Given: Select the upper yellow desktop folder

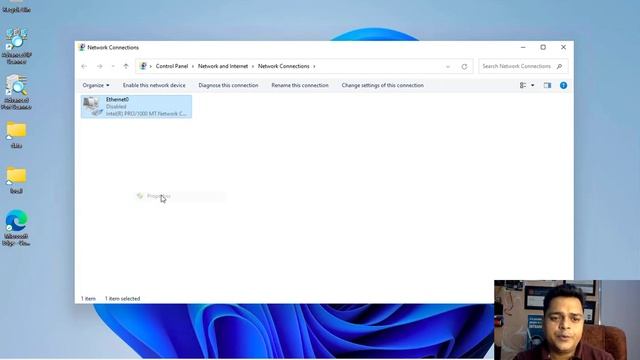Looking at the screenshot, I should pyautogui.click(x=16, y=135).
